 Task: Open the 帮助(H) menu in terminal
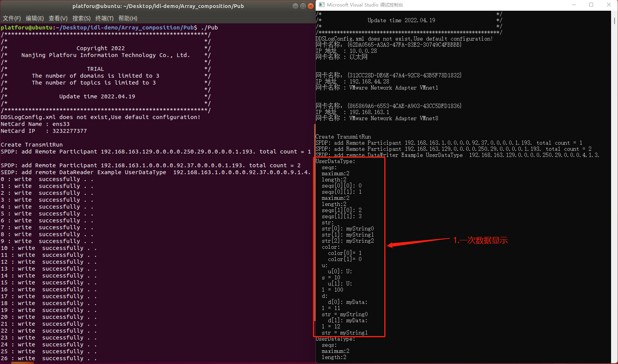(x=128, y=18)
